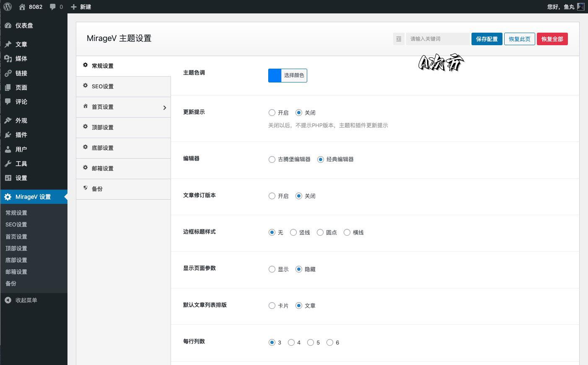This screenshot has height=365, width=588.
Task: Set 每行列数 to 4
Action: pos(291,342)
